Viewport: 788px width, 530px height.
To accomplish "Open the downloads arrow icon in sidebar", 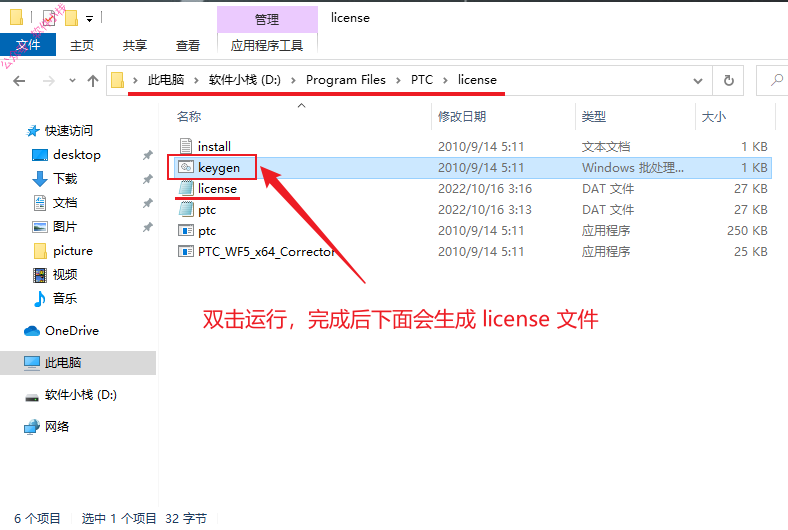I will 40,179.
